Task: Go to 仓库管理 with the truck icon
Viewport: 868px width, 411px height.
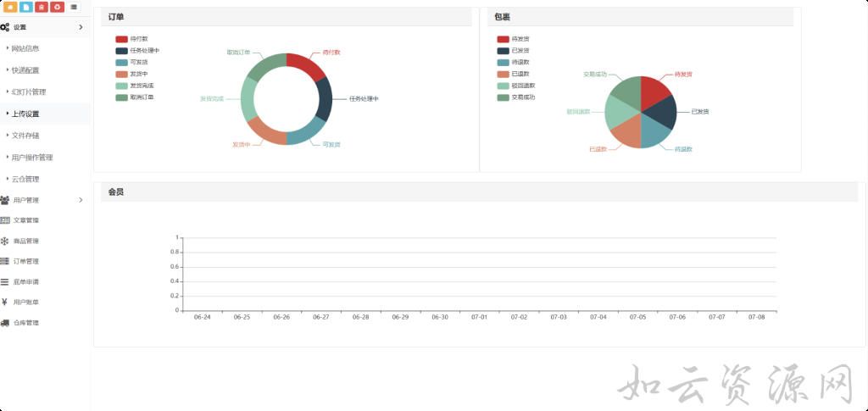Action: (x=25, y=323)
